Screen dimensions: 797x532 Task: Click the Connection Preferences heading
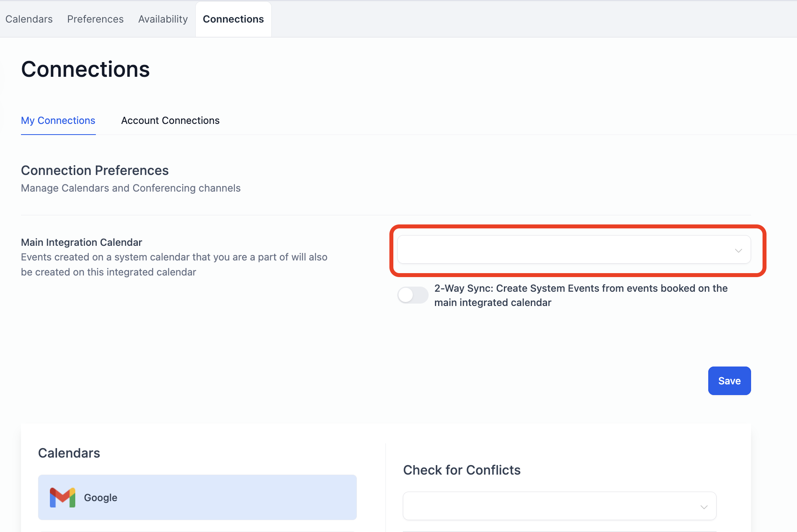pos(95,170)
